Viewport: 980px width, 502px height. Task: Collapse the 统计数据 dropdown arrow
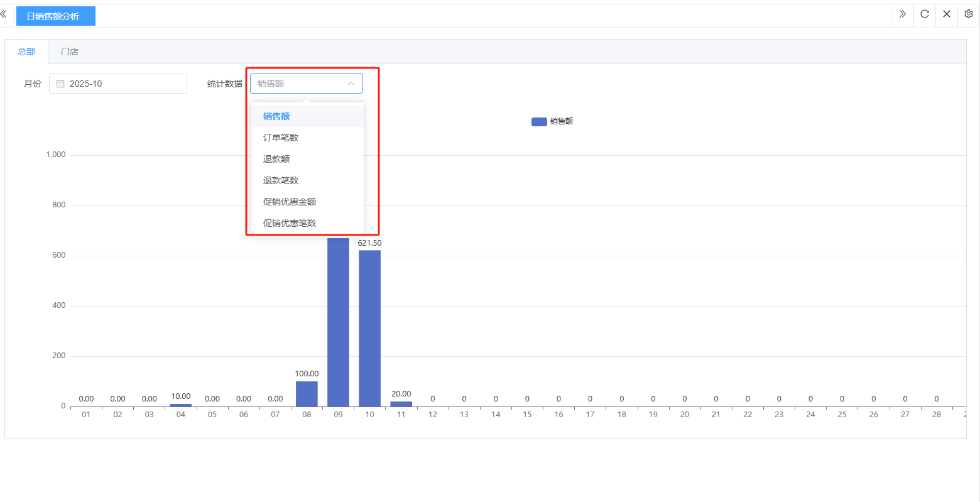click(351, 84)
